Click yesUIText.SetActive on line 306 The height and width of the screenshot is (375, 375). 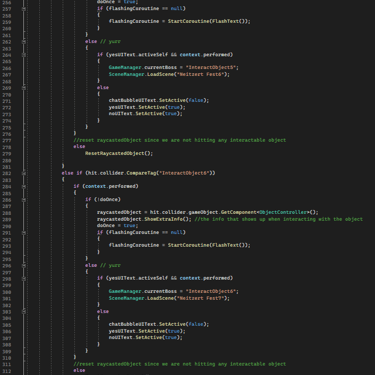tap(137, 331)
